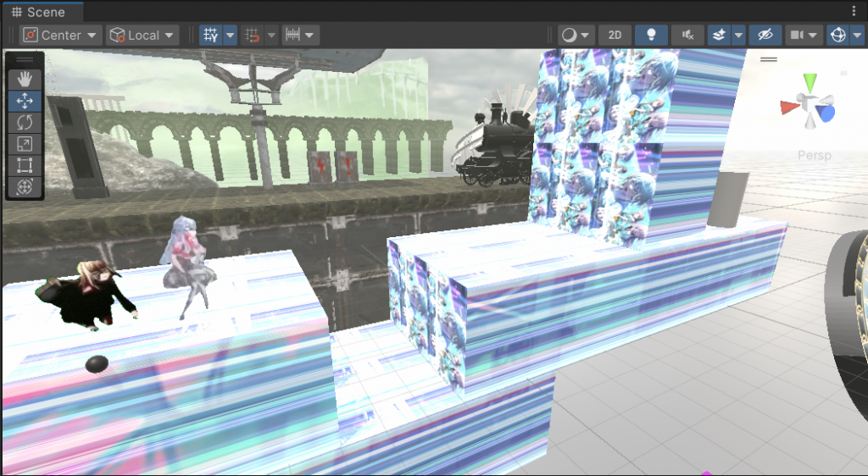The image size is (868, 476).
Task: Toggle gizmos visibility
Action: pyautogui.click(x=838, y=36)
